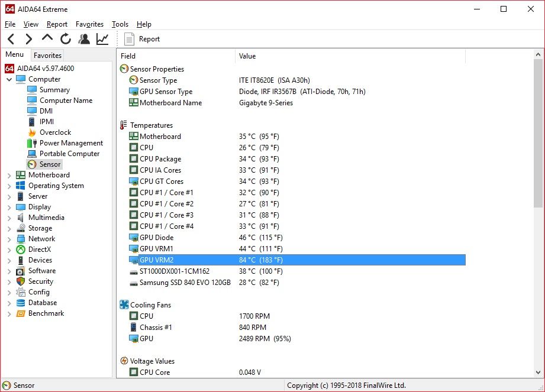This screenshot has width=545, height=392.
Task: Expand the Config tree node
Action: click(x=9, y=293)
